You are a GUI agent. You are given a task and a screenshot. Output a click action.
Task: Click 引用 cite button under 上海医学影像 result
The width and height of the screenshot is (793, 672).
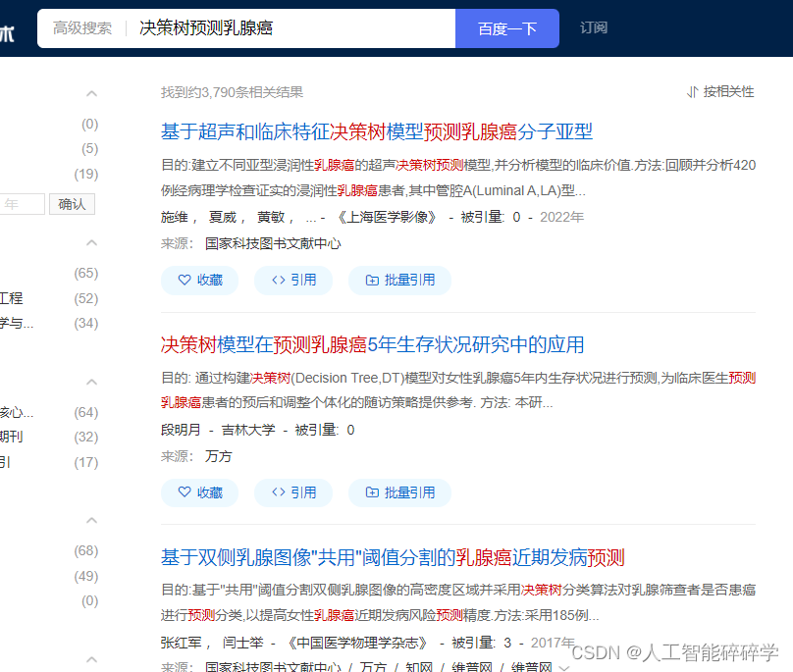click(293, 281)
